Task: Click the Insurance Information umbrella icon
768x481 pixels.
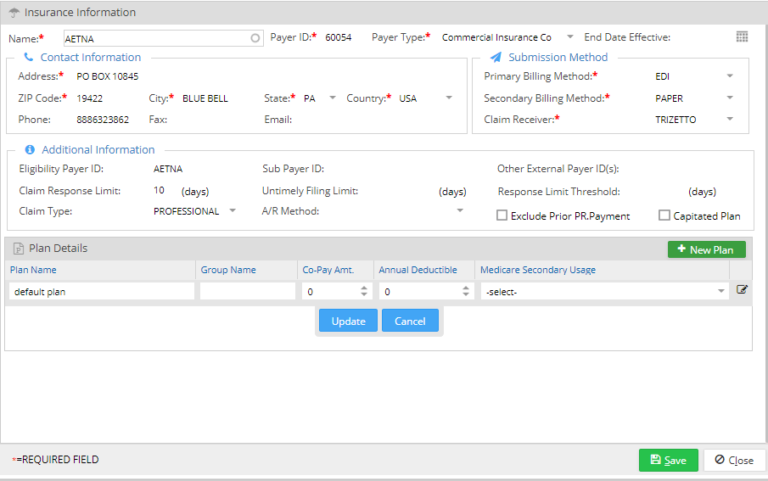Action: point(12,13)
